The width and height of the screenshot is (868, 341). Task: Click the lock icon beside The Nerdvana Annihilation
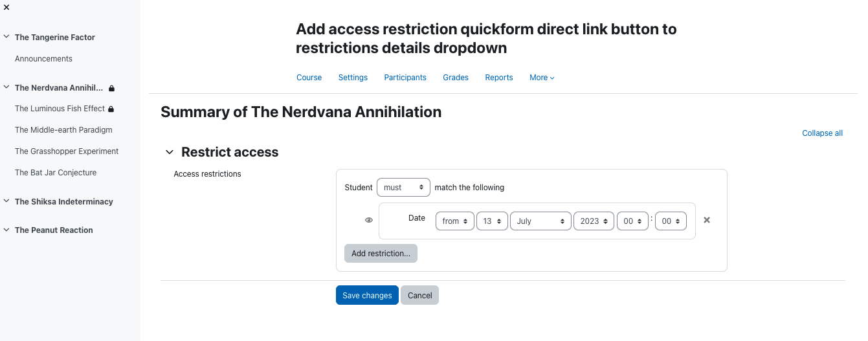click(x=111, y=88)
